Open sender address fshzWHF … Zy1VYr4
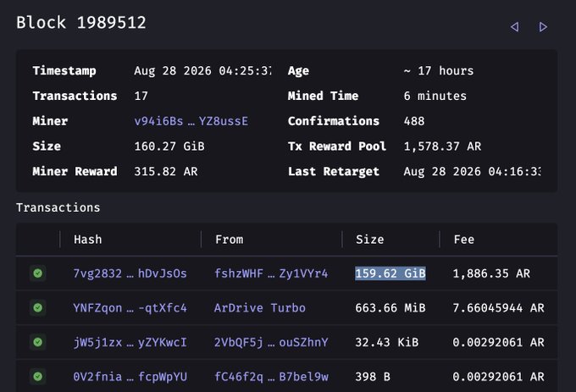Screen dimensions: 576x392 [x=271, y=273]
